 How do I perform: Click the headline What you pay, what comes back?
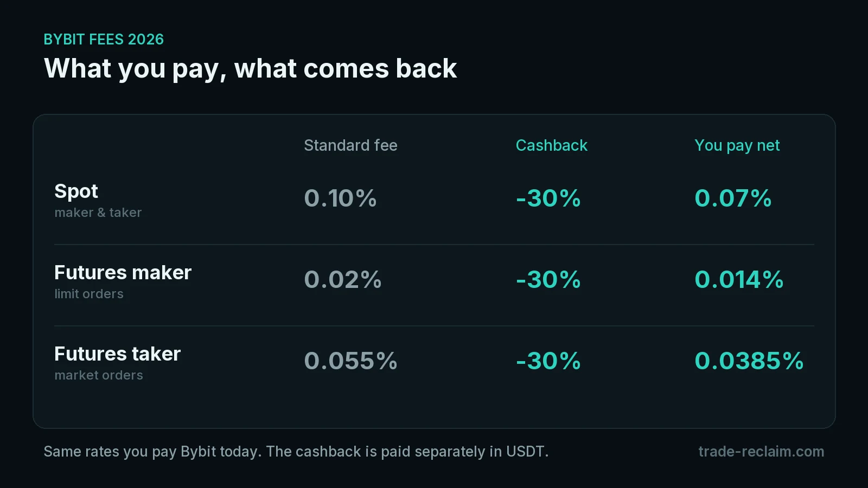point(250,69)
